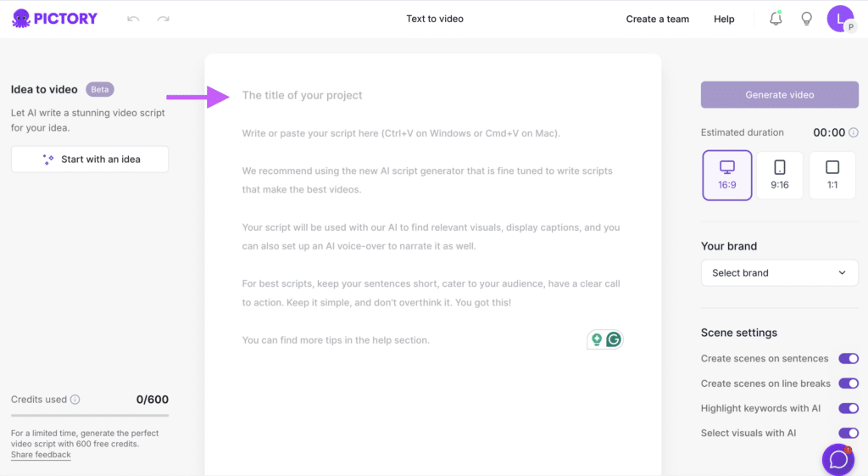Click Create a team
This screenshot has height=476, width=868.
pyautogui.click(x=657, y=19)
